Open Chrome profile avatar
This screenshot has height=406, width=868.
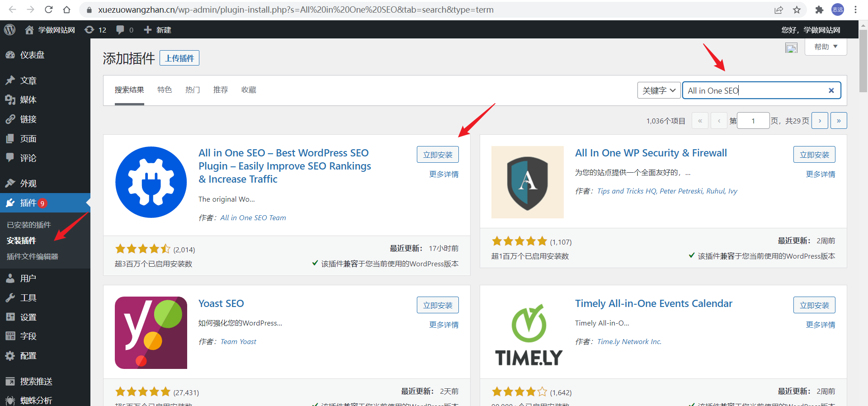click(x=838, y=9)
